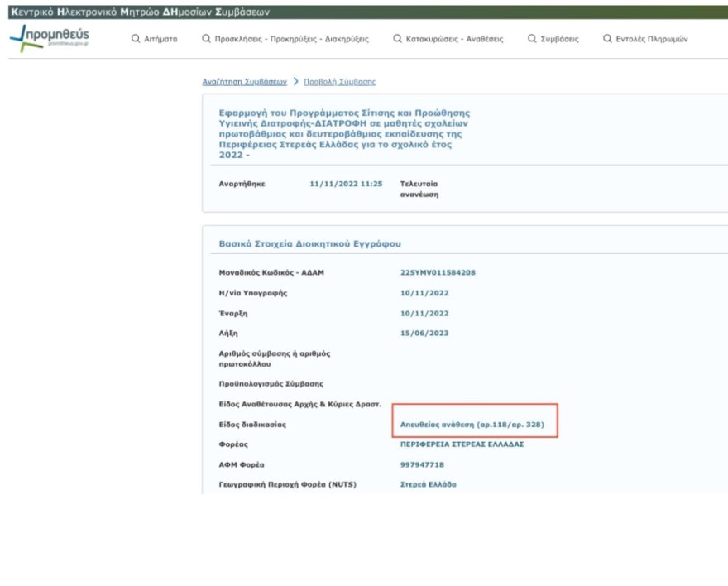Viewport: 728px width, 586px height.
Task: Click the magnifier icon beside Συμβάσεις
Action: (531, 39)
